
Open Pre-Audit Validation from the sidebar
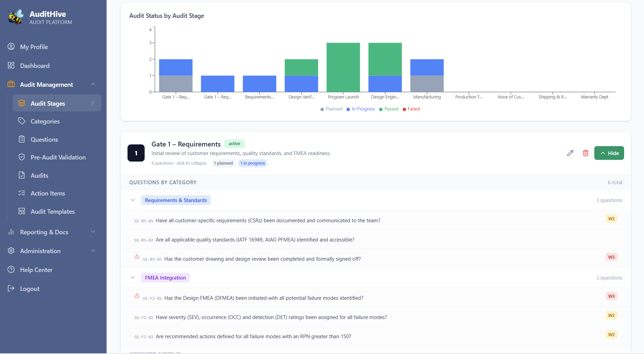(x=58, y=157)
